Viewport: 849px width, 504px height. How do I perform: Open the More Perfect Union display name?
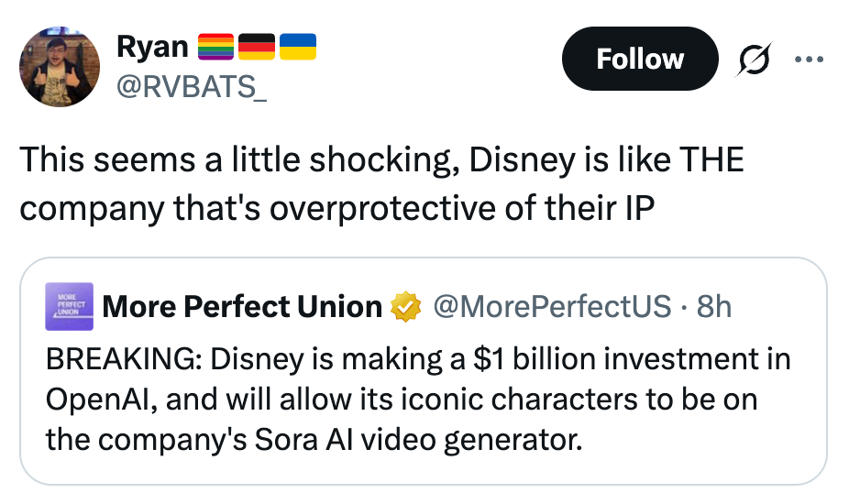point(243,306)
